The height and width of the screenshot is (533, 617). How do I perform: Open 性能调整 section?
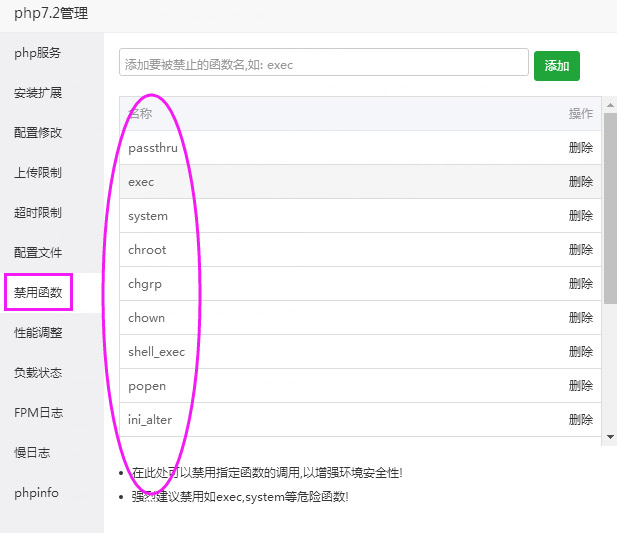pyautogui.click(x=38, y=332)
